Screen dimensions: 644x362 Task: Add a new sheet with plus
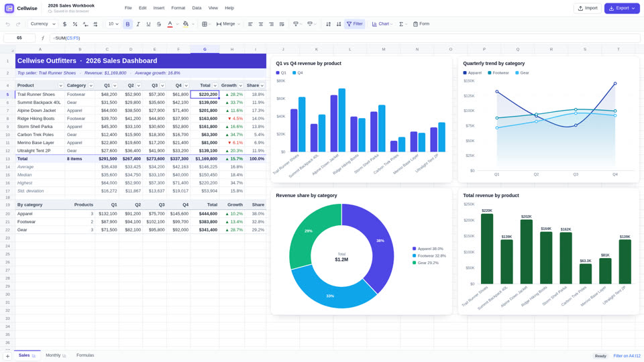(7, 356)
